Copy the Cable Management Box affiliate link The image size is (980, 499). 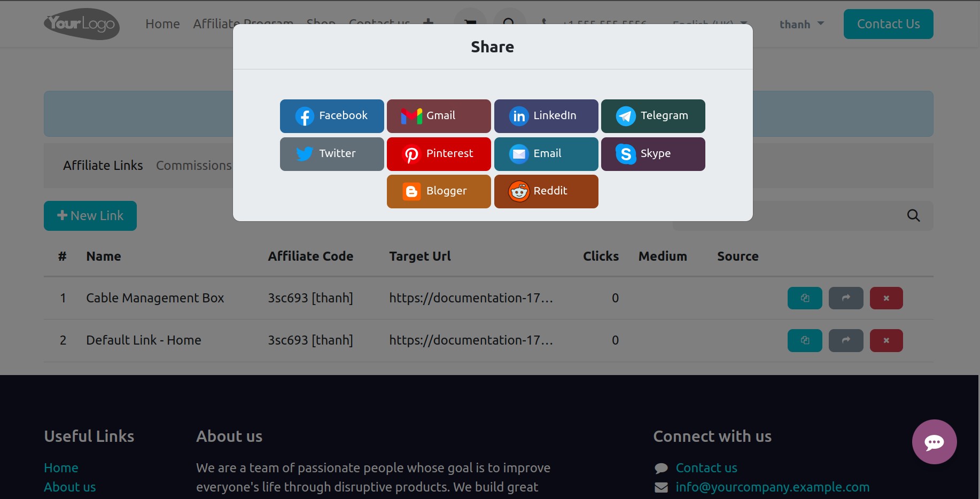pos(805,298)
